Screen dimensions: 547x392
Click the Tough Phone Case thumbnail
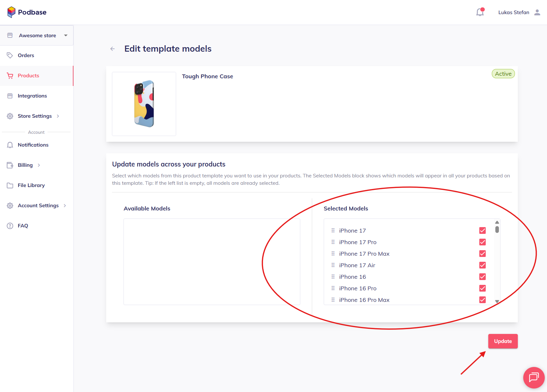point(144,104)
